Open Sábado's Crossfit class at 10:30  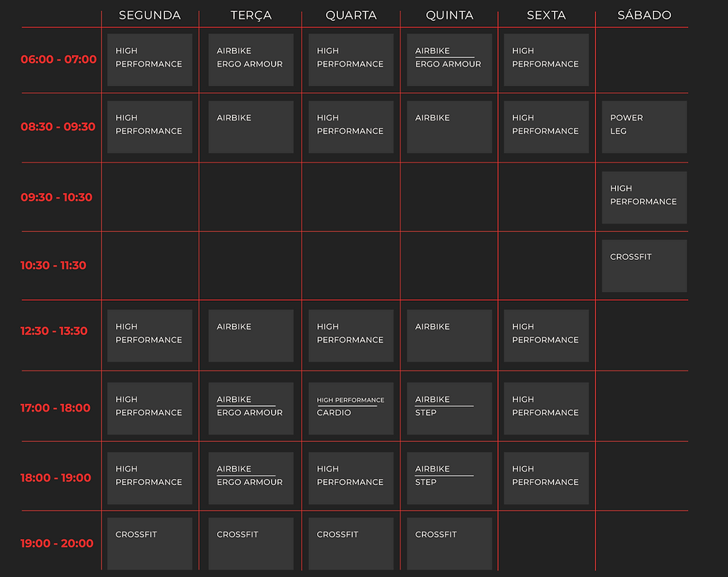[644, 266]
